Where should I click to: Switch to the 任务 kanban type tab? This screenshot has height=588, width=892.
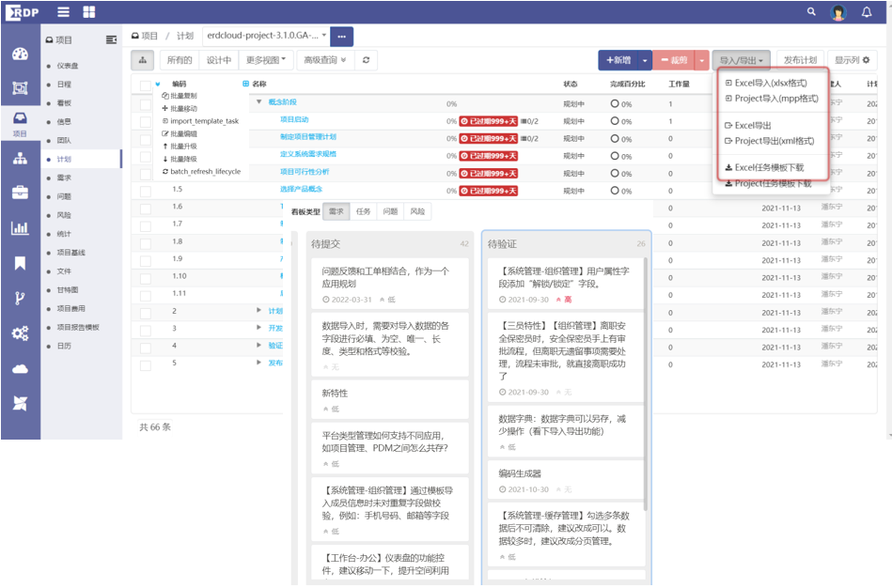pyautogui.click(x=363, y=212)
